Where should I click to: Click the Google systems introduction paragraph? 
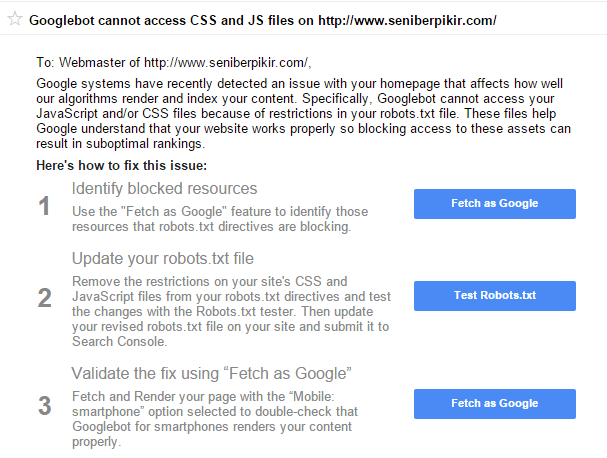pyautogui.click(x=304, y=113)
